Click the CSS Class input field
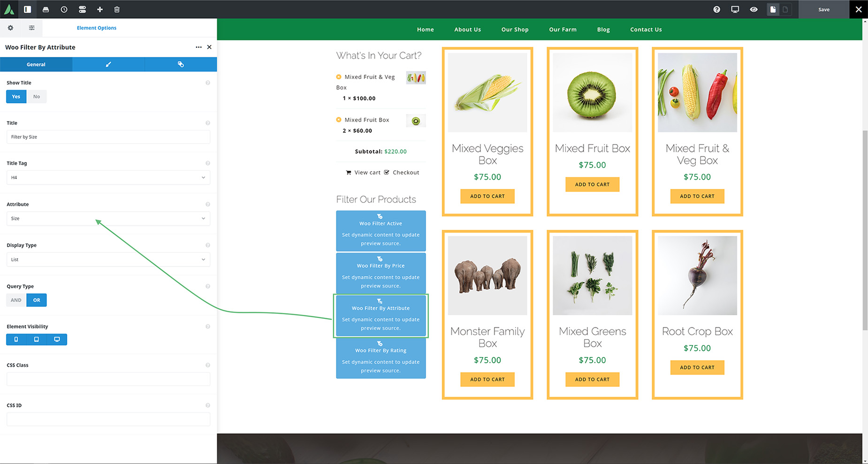The width and height of the screenshot is (868, 464). click(x=108, y=379)
